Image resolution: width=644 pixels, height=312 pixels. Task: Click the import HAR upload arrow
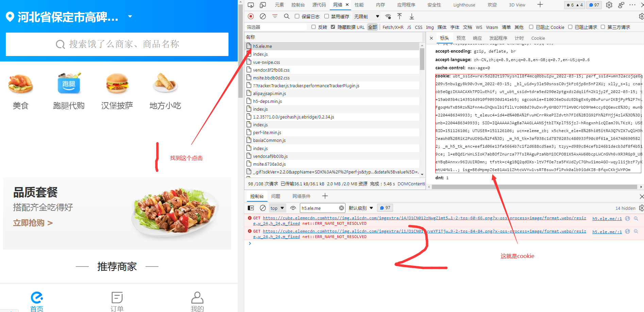pyautogui.click(x=400, y=16)
